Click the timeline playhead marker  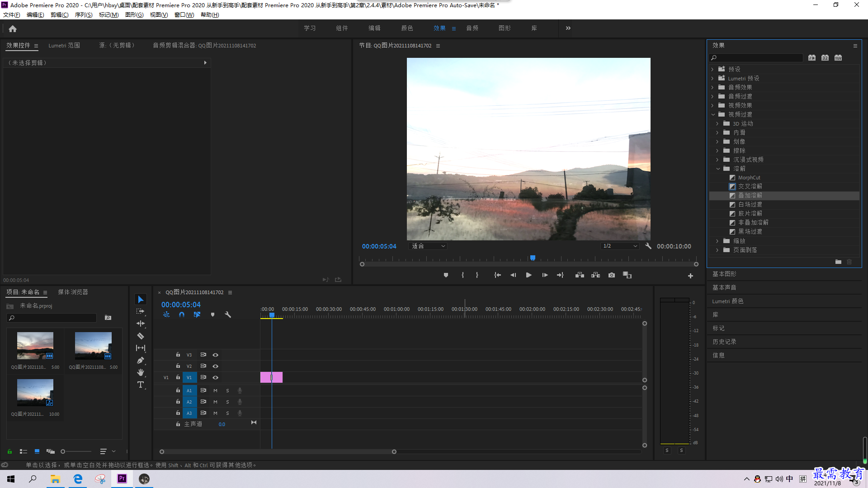coord(272,315)
